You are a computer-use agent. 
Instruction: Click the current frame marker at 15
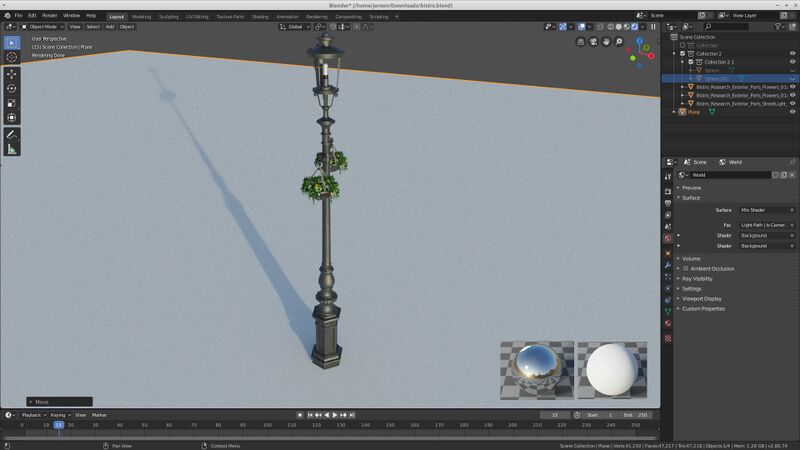pyautogui.click(x=59, y=425)
